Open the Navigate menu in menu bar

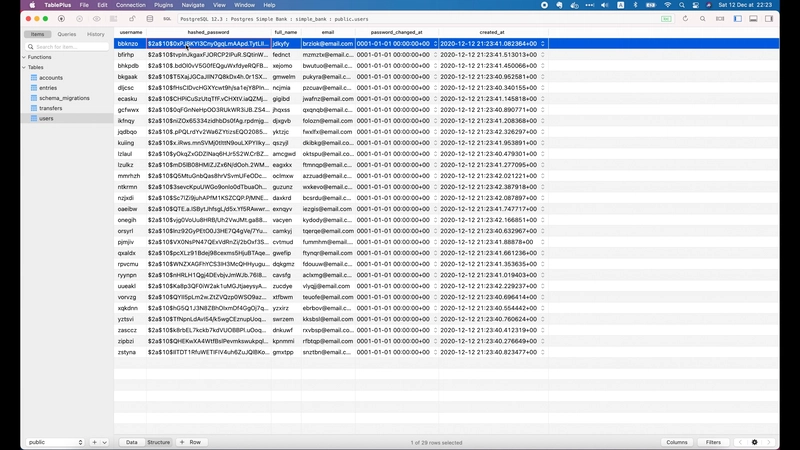coord(193,5)
